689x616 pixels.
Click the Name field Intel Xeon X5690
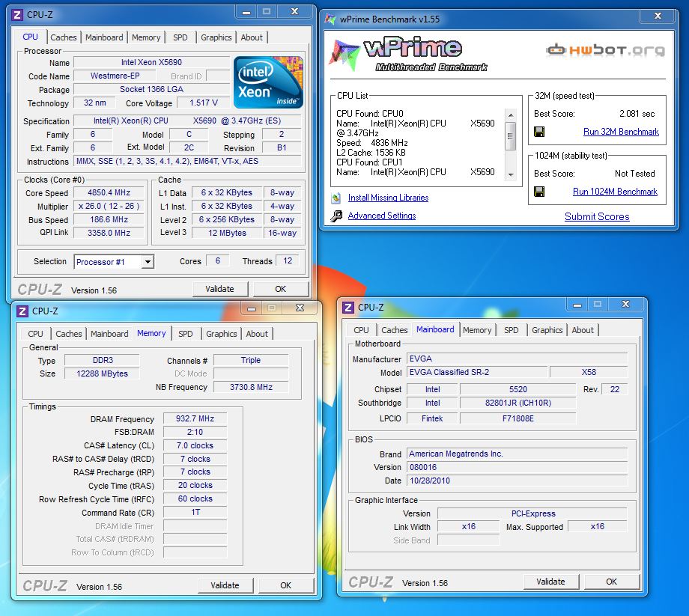coord(151,62)
